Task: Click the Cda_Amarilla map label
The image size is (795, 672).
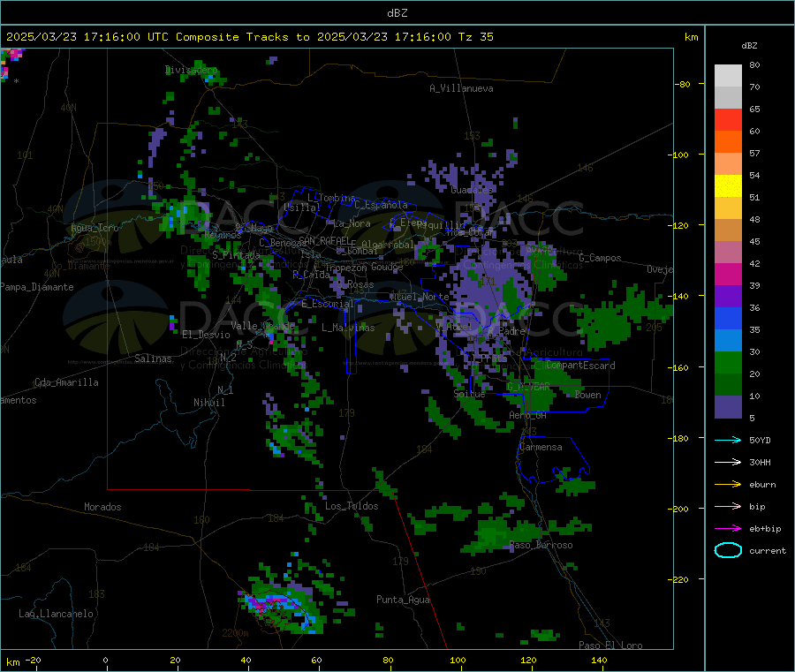Action: [66, 382]
